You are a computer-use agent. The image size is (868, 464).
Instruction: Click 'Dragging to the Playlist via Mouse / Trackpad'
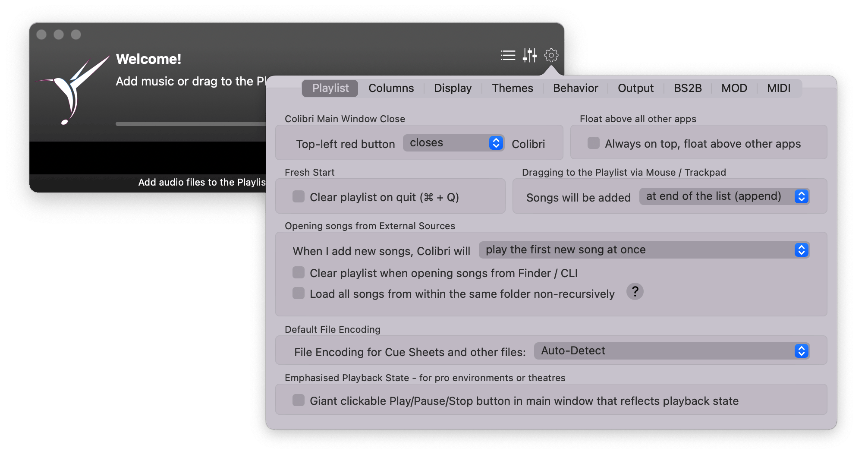pos(624,172)
